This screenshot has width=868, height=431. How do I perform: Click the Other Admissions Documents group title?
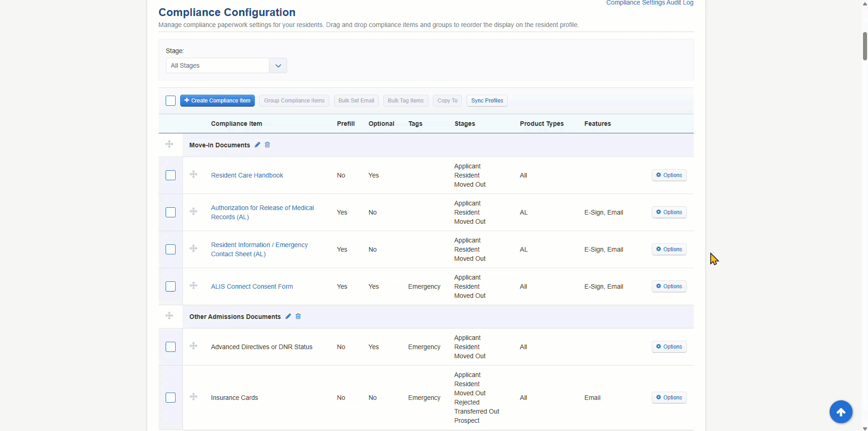(x=235, y=317)
